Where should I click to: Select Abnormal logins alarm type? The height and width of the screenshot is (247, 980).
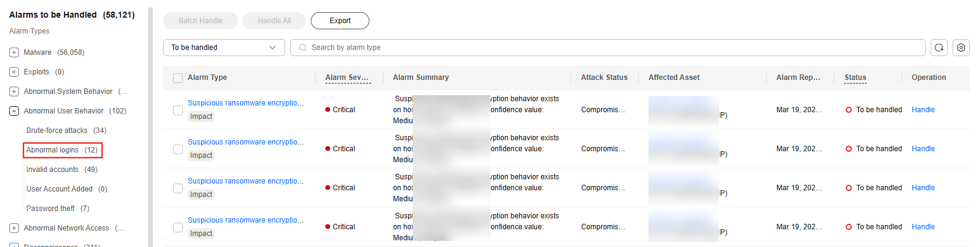(x=62, y=150)
